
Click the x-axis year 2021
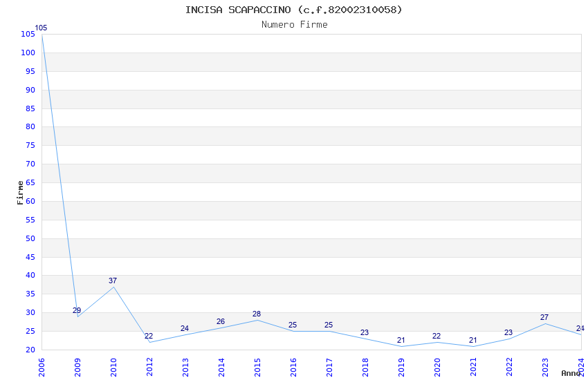473,368
